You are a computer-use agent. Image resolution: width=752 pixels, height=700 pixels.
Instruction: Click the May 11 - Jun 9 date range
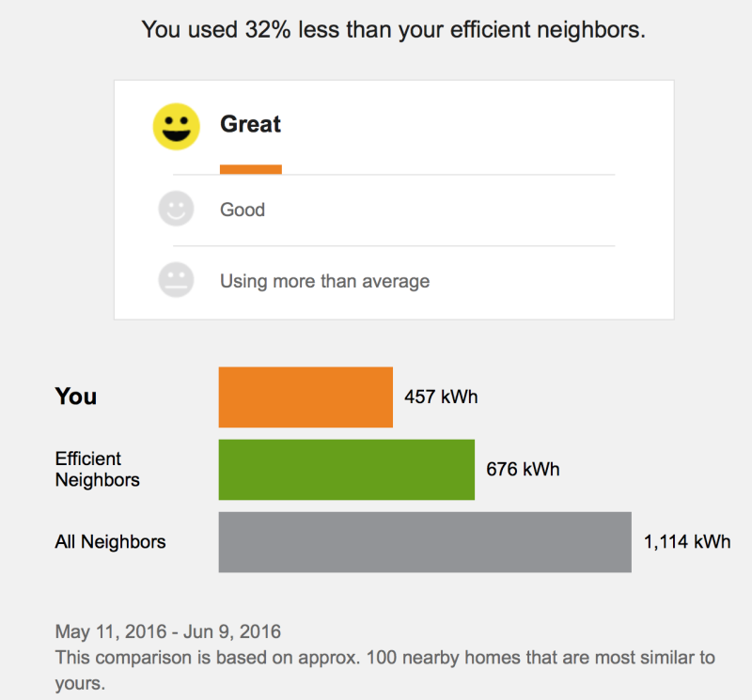pyautogui.click(x=167, y=631)
